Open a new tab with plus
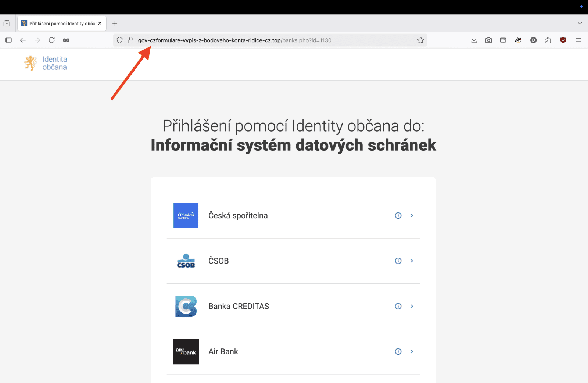The image size is (588, 383). click(x=115, y=23)
